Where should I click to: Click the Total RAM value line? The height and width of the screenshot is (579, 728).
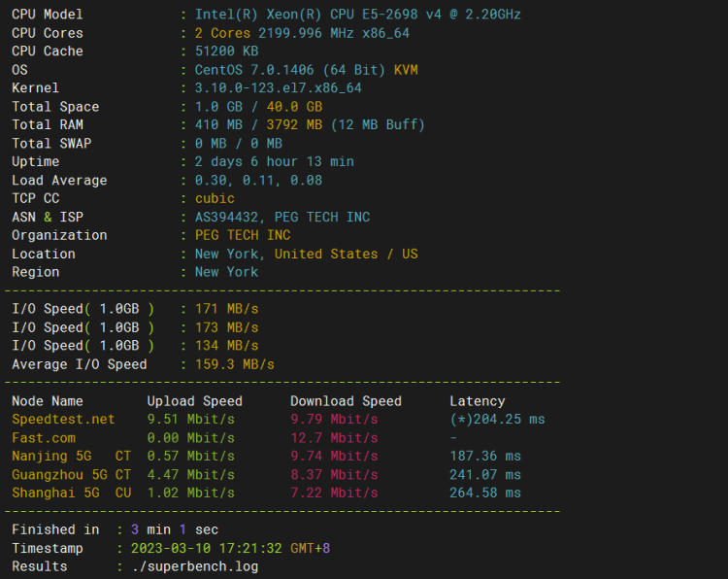coord(310,124)
